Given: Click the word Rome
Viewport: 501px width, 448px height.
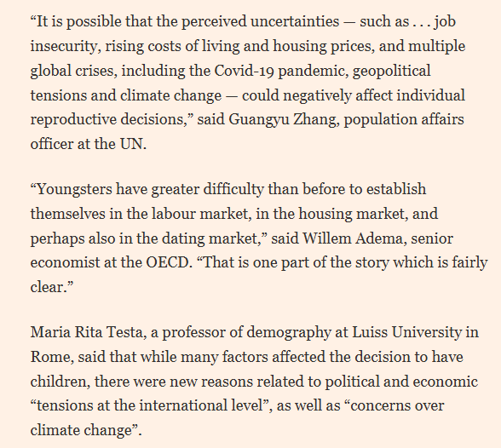Looking at the screenshot, I should (50, 357).
